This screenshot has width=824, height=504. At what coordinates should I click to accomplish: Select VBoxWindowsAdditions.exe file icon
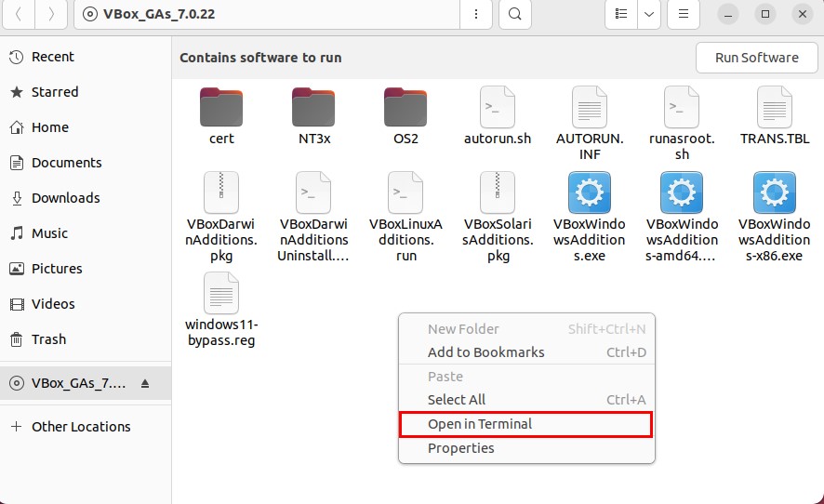click(589, 194)
